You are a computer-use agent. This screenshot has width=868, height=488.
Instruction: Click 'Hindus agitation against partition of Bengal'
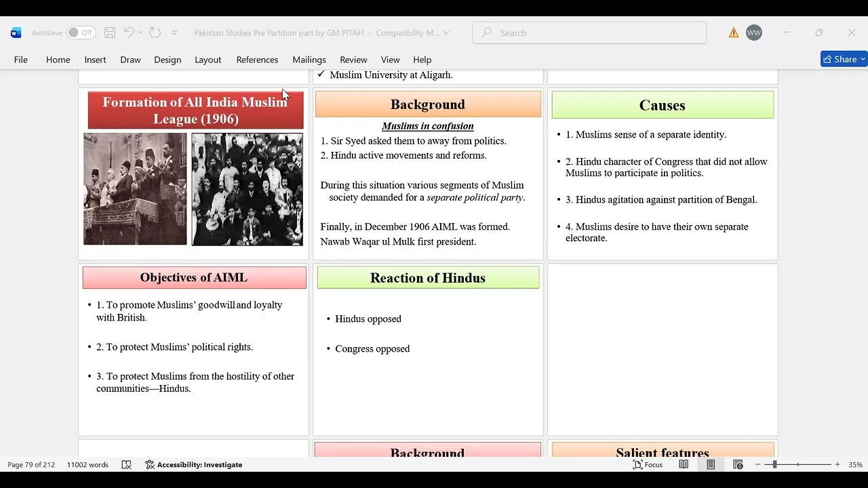point(661,199)
